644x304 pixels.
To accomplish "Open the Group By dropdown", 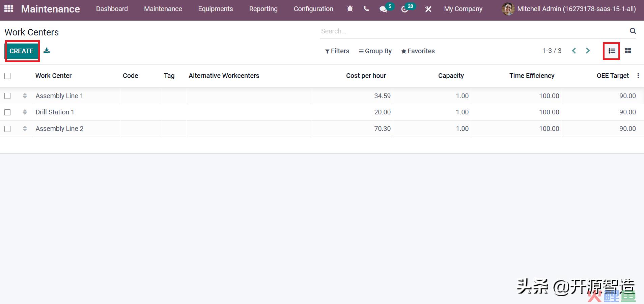I will [x=375, y=51].
